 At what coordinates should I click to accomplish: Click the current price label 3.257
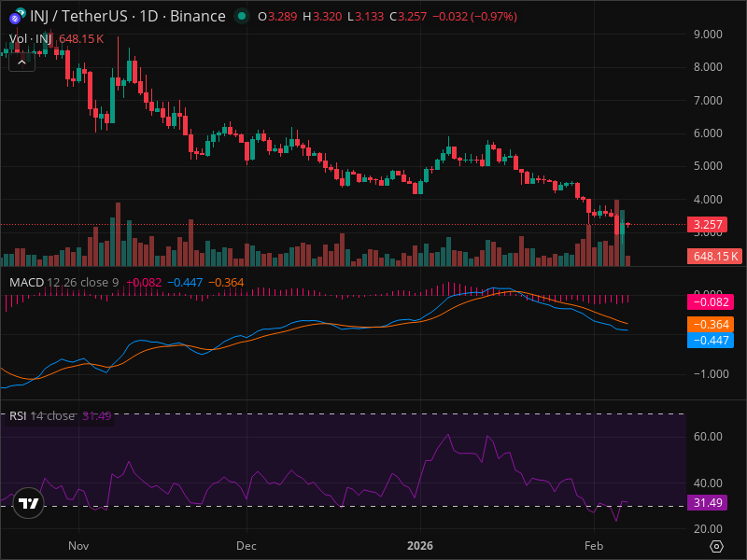(708, 224)
